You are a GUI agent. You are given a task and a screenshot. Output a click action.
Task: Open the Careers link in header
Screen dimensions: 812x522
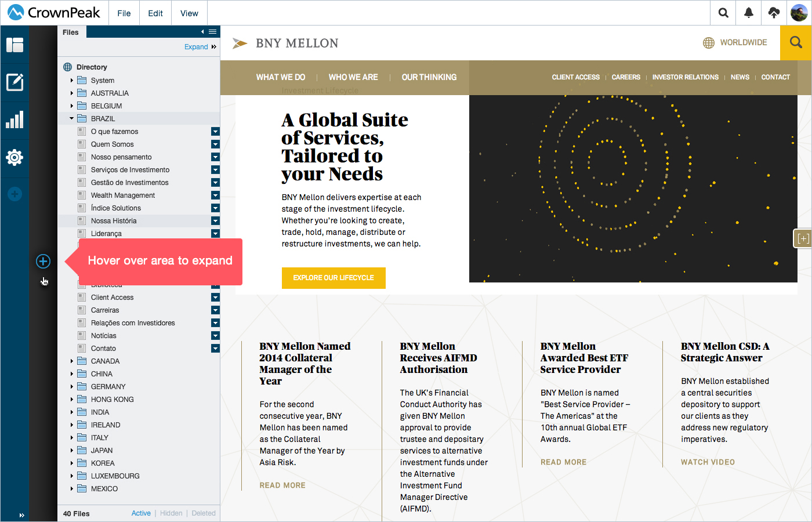coord(626,77)
